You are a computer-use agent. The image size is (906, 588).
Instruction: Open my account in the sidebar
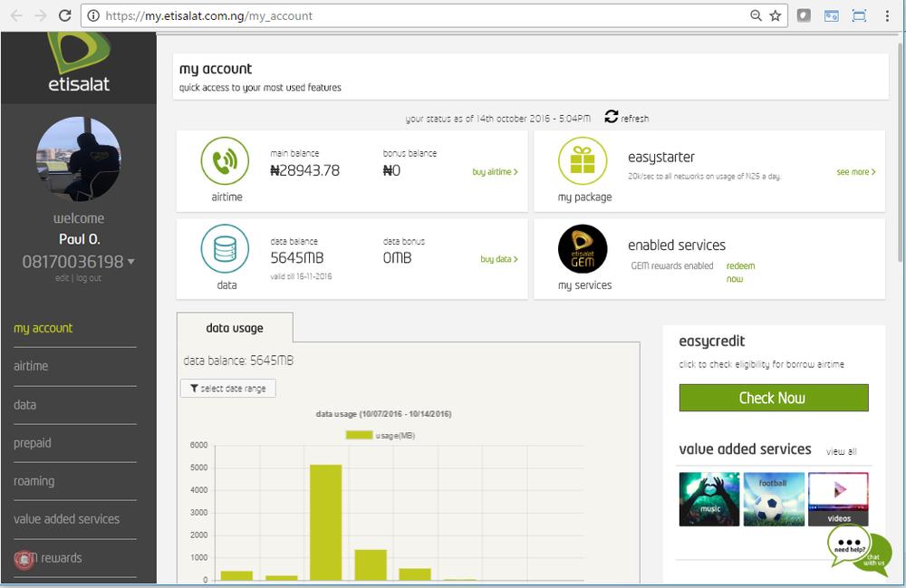point(43,328)
